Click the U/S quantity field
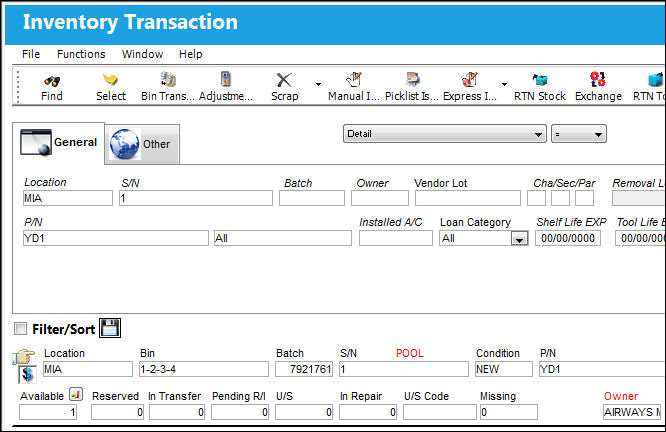 (304, 412)
